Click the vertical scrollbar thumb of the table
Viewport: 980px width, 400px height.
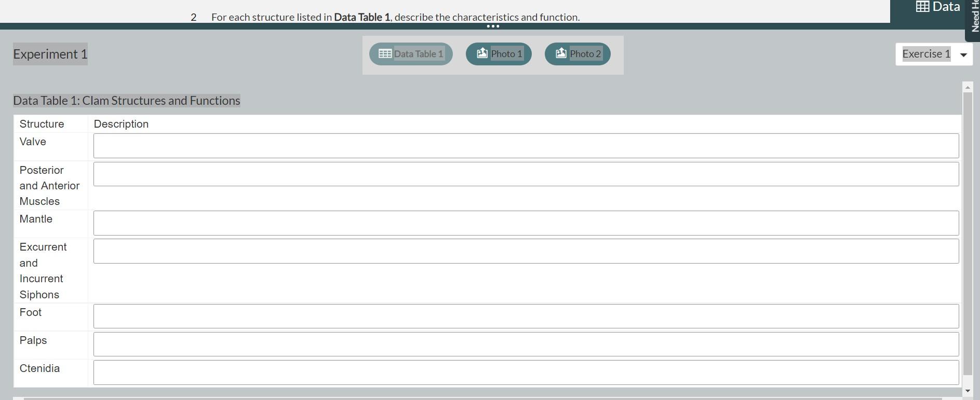click(x=967, y=233)
